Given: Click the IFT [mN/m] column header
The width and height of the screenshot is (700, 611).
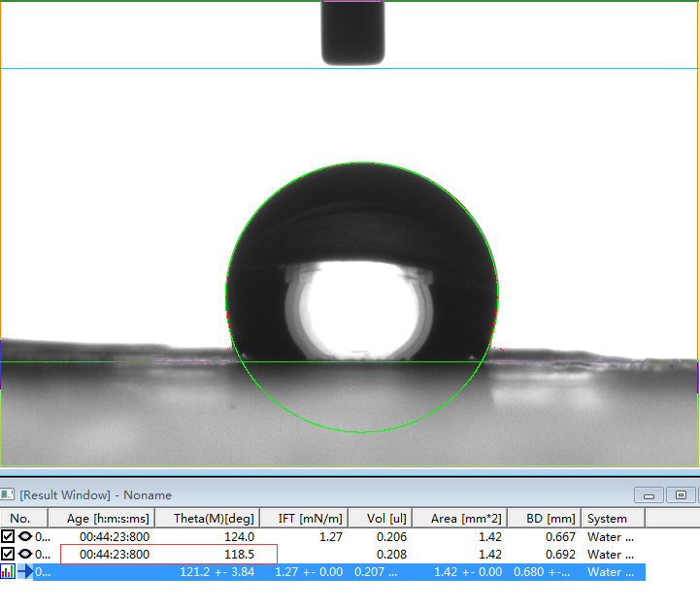Looking at the screenshot, I should click(304, 519).
